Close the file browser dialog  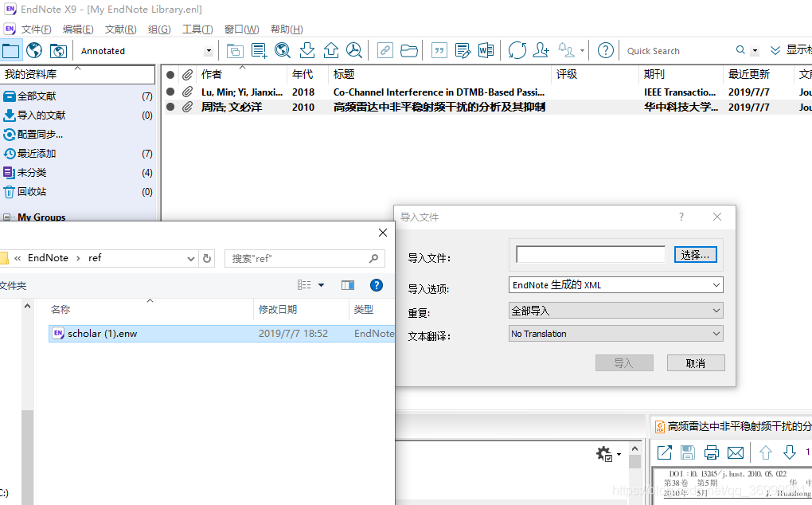(x=383, y=233)
